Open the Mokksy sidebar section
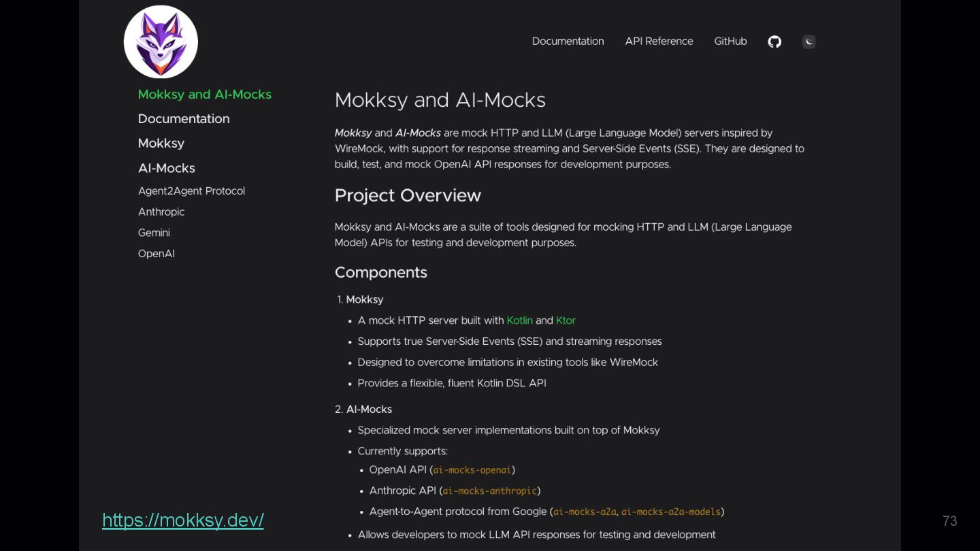The height and width of the screenshot is (551, 980). 161,144
